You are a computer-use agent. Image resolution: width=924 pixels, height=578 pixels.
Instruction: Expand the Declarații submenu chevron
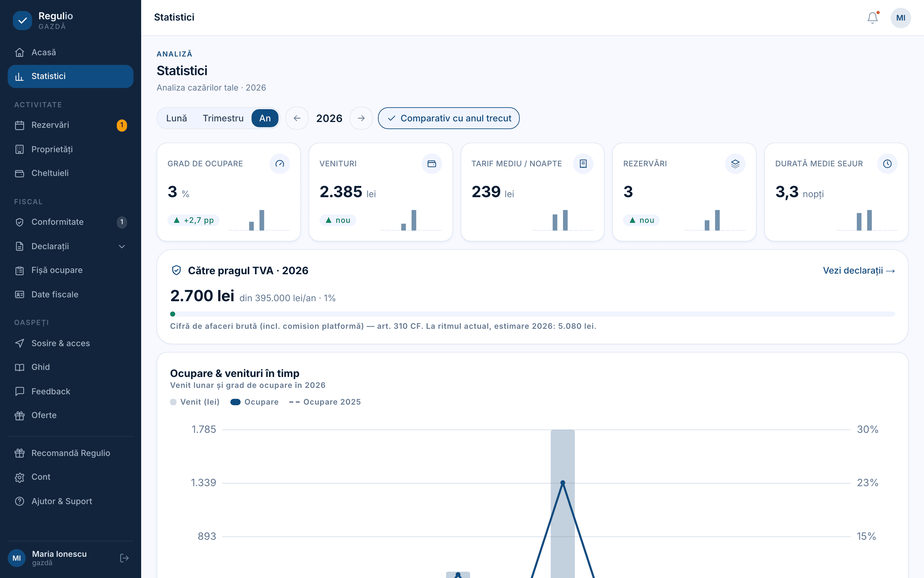pyautogui.click(x=122, y=246)
